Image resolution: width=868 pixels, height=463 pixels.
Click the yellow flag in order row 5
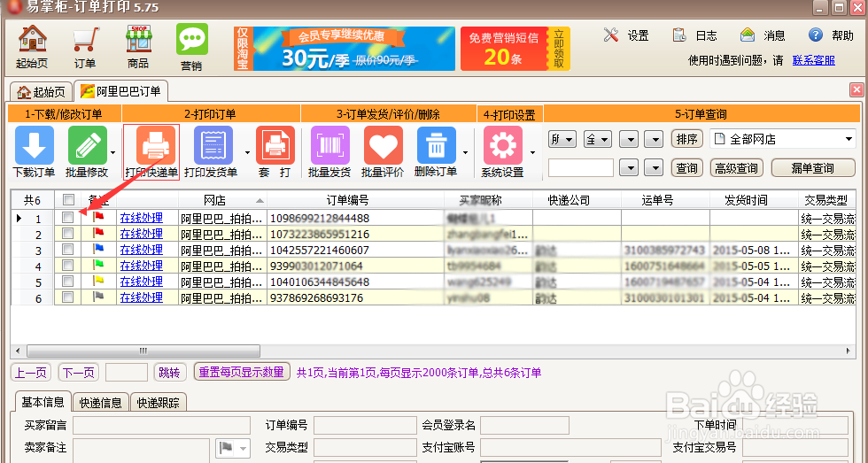pos(98,281)
